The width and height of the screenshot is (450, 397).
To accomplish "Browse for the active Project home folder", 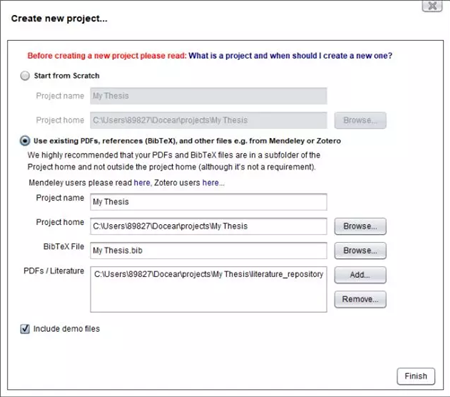I will (360, 226).
